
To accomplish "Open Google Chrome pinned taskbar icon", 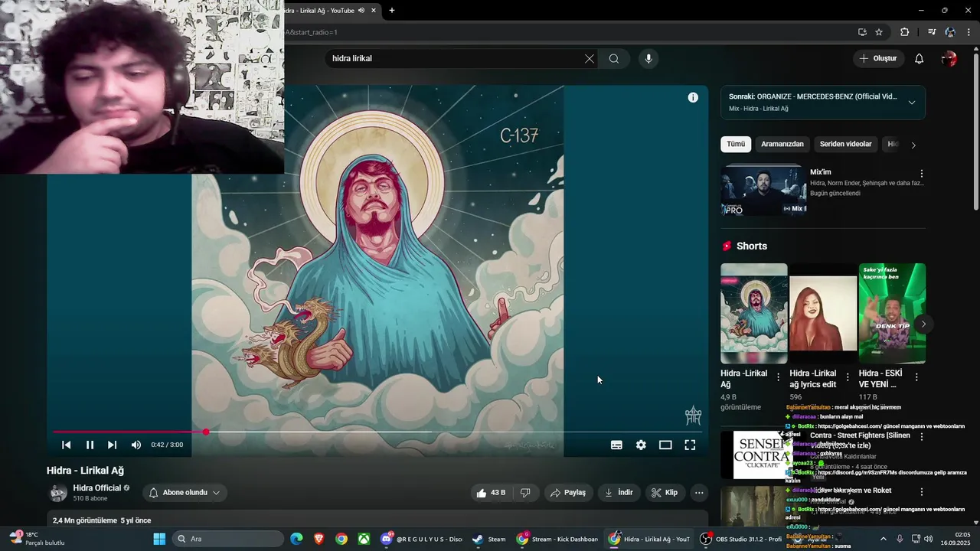I will tap(341, 539).
